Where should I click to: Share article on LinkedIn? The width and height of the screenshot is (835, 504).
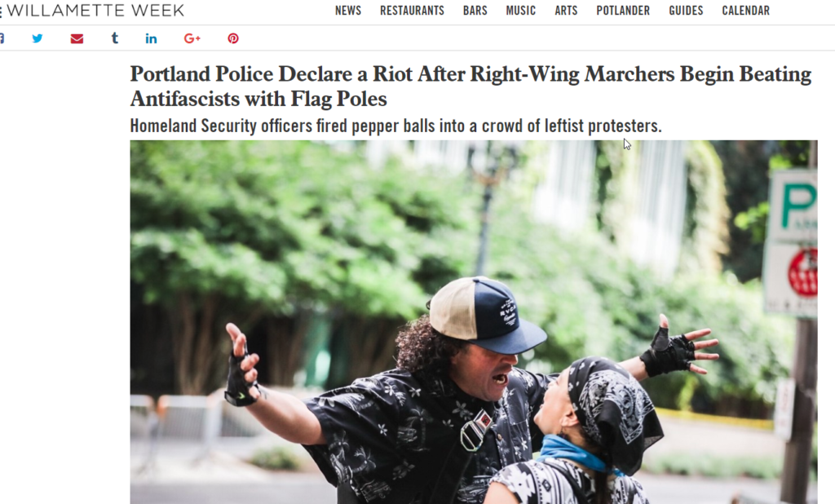[x=151, y=38]
